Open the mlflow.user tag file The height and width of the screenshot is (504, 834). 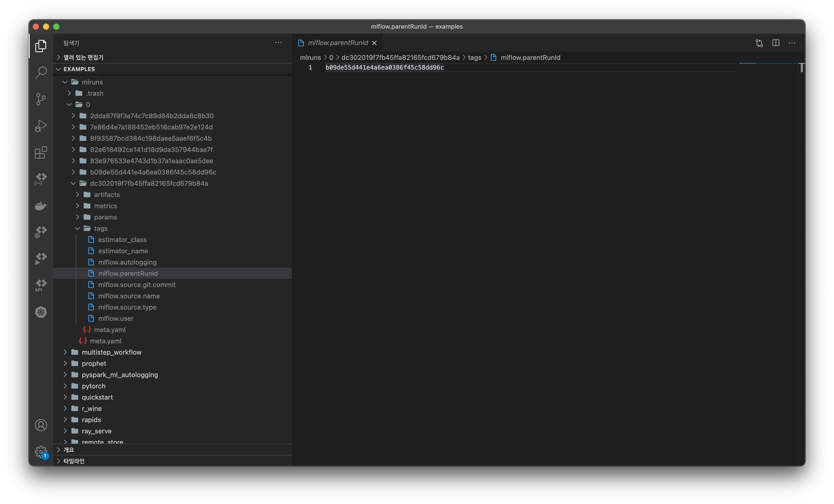(116, 318)
